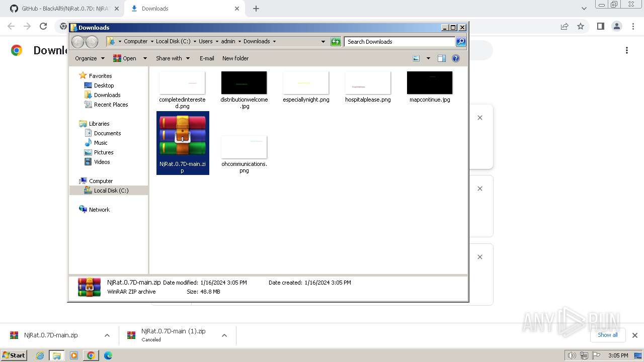Viewport: 644px width, 362px height.
Task: Select NjRat.0.7D-main.zip archive file
Action: (183, 143)
